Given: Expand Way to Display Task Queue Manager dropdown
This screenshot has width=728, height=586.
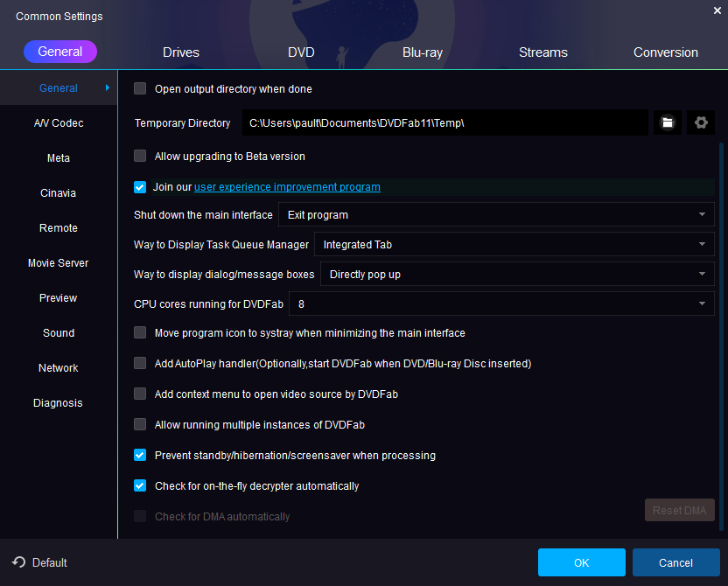Looking at the screenshot, I should coord(514,245).
